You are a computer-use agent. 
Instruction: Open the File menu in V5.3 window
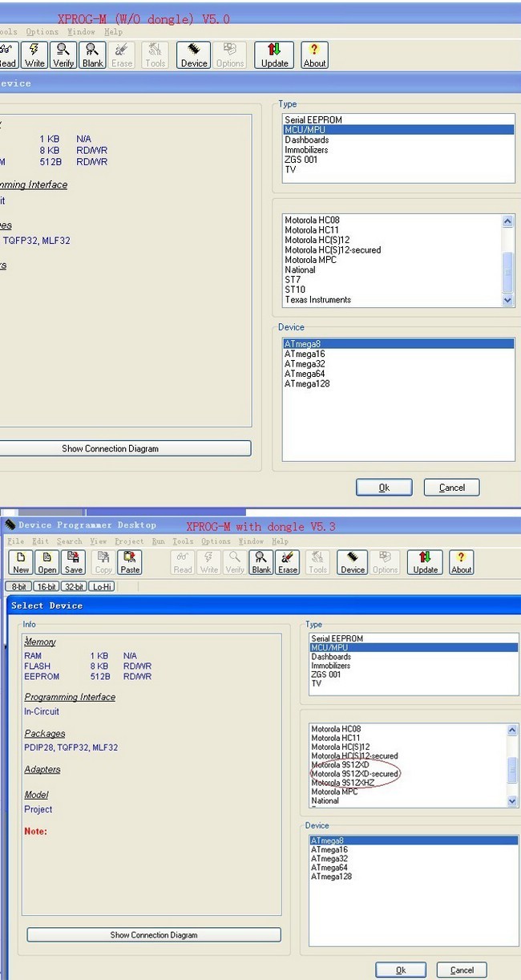click(15, 541)
